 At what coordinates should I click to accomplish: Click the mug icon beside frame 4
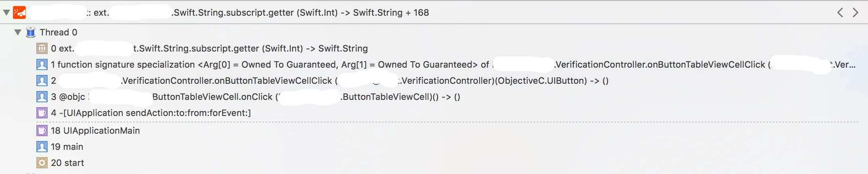(x=42, y=113)
